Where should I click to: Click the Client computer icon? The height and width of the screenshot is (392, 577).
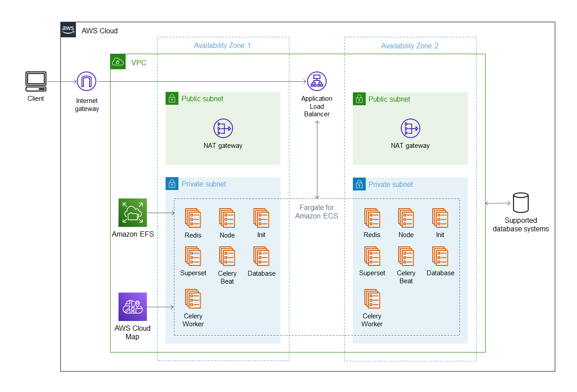tap(36, 82)
